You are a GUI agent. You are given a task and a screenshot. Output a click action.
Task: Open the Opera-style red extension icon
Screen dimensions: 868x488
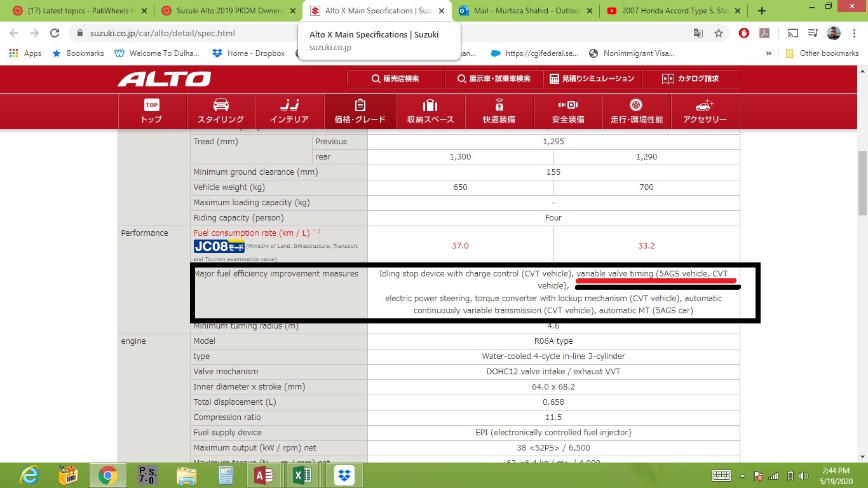pos(744,33)
